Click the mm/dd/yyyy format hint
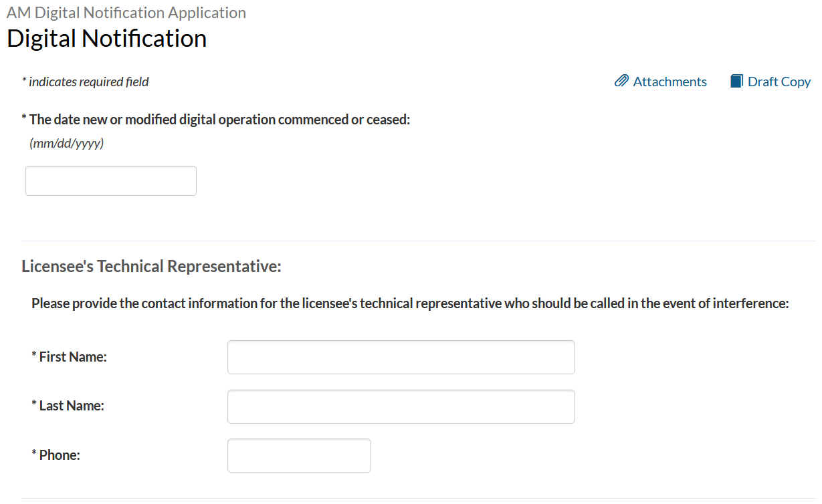The image size is (822, 504). click(67, 143)
